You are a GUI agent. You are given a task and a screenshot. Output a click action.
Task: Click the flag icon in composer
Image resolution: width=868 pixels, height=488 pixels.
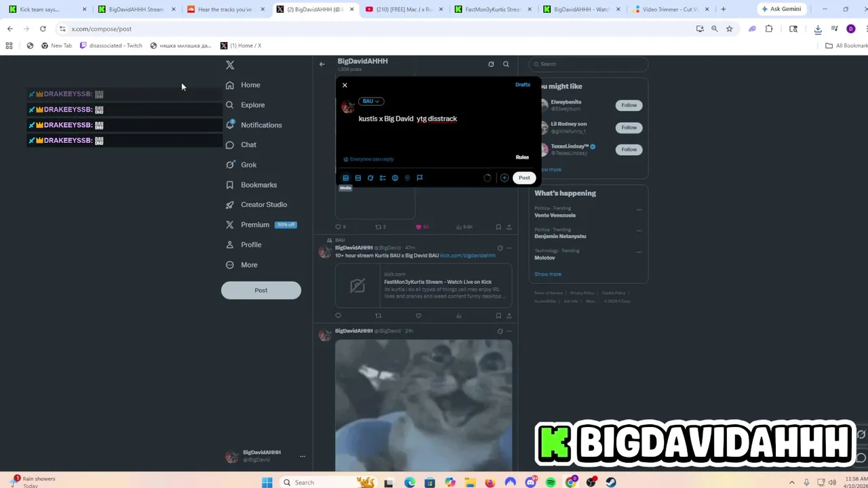coord(420,178)
